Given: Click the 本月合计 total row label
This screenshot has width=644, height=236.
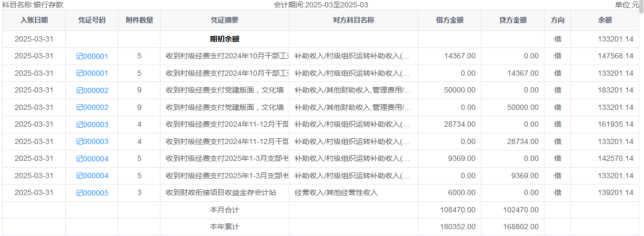Looking at the screenshot, I should [x=224, y=210].
